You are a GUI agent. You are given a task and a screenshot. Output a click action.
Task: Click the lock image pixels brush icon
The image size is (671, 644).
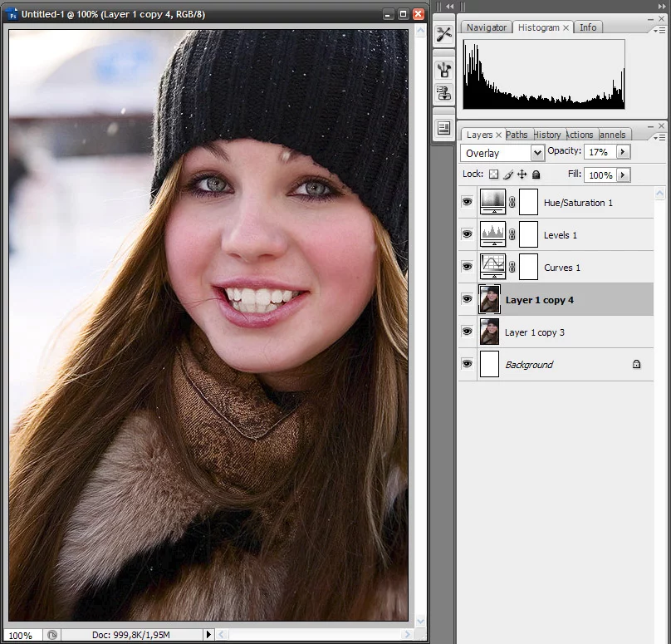coord(508,175)
